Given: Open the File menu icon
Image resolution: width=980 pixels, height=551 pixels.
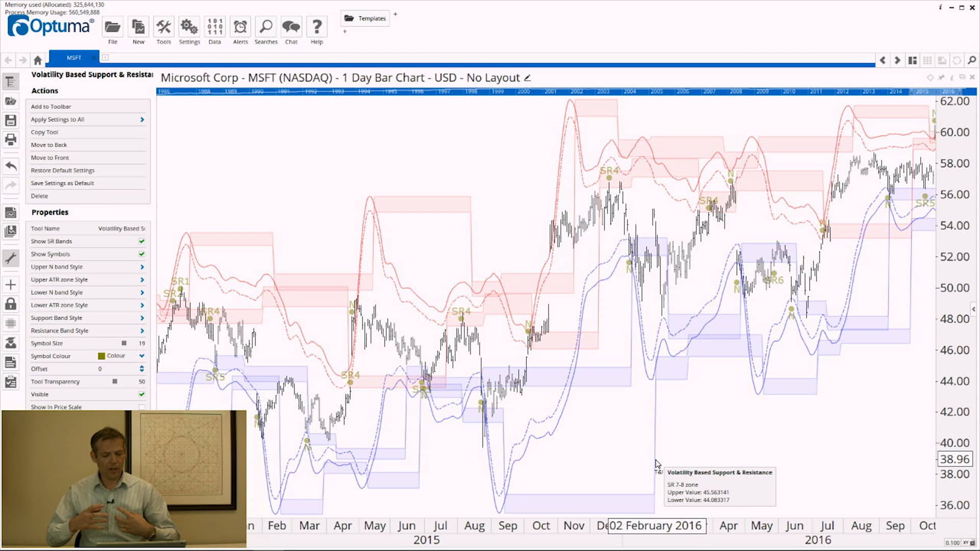Looking at the screenshot, I should [x=112, y=27].
